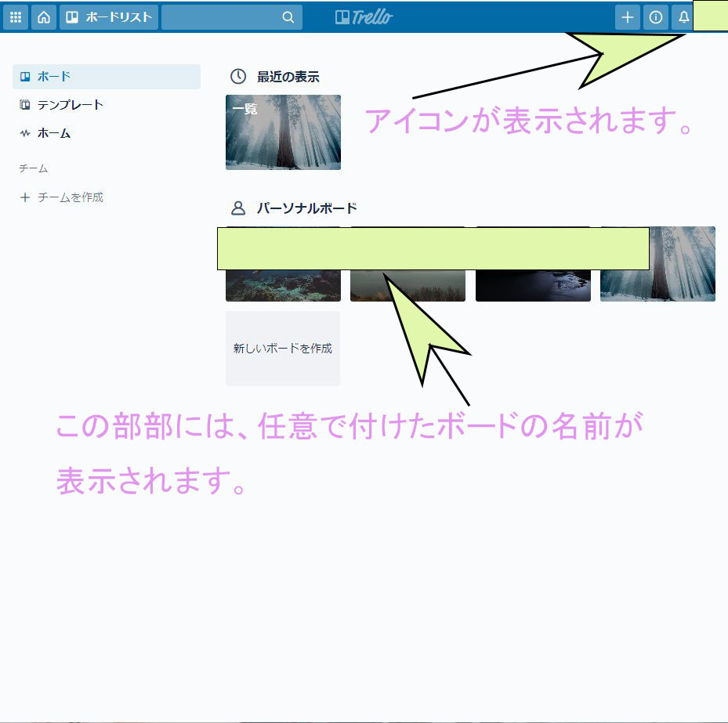Screen dimensions: 728x723
Task: Open the 一覧 recent board thumbnail
Action: click(283, 132)
